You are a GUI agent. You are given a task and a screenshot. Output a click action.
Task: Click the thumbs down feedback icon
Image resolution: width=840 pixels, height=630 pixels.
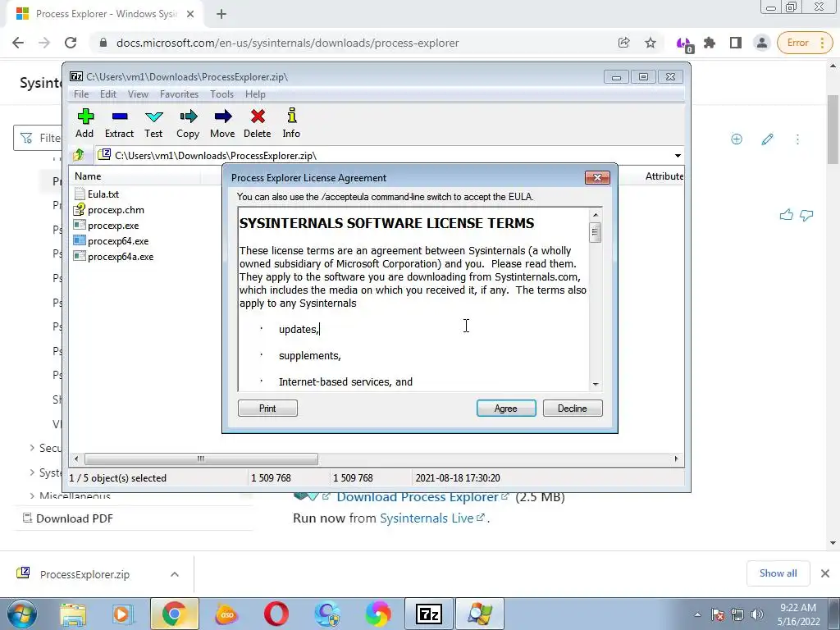(x=806, y=216)
